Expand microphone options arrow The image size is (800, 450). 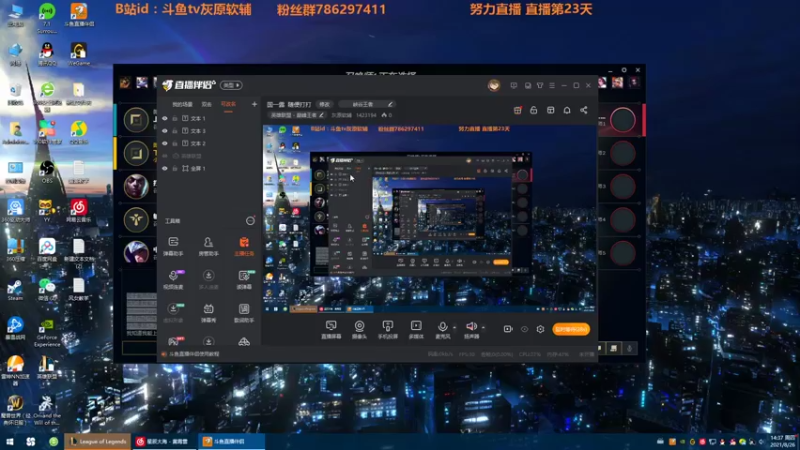tap(455, 328)
